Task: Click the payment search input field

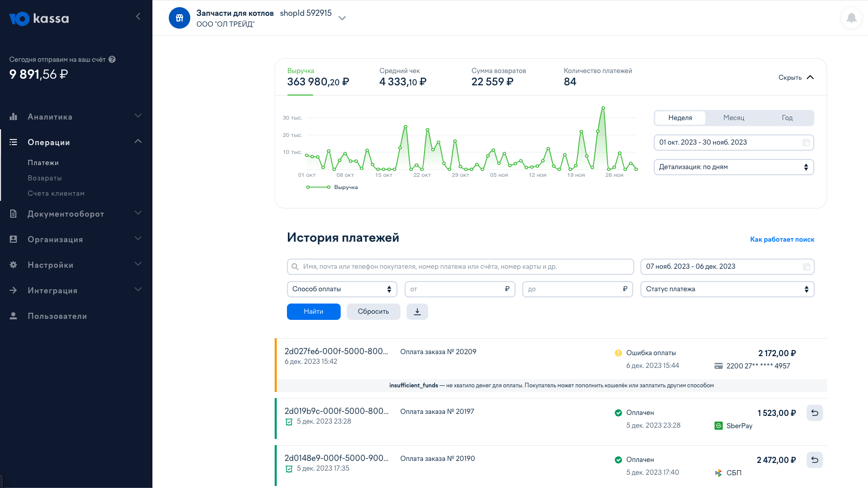Action: point(460,267)
